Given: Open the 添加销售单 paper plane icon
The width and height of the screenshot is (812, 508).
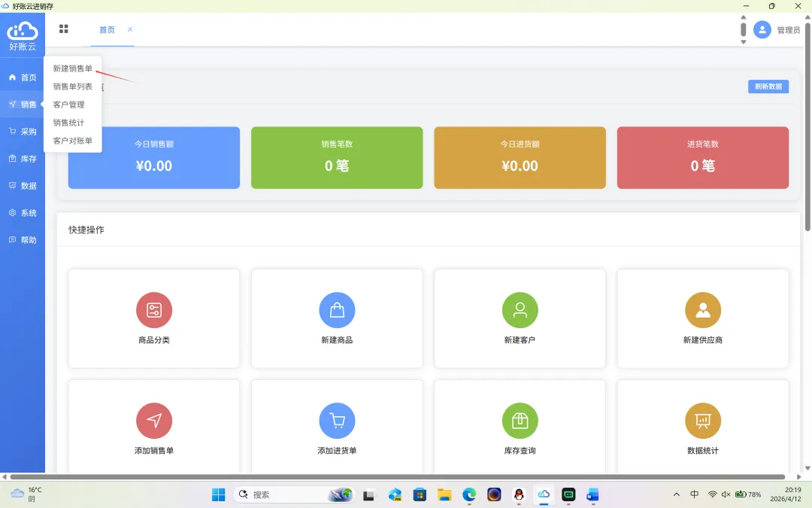Looking at the screenshot, I should click(154, 421).
